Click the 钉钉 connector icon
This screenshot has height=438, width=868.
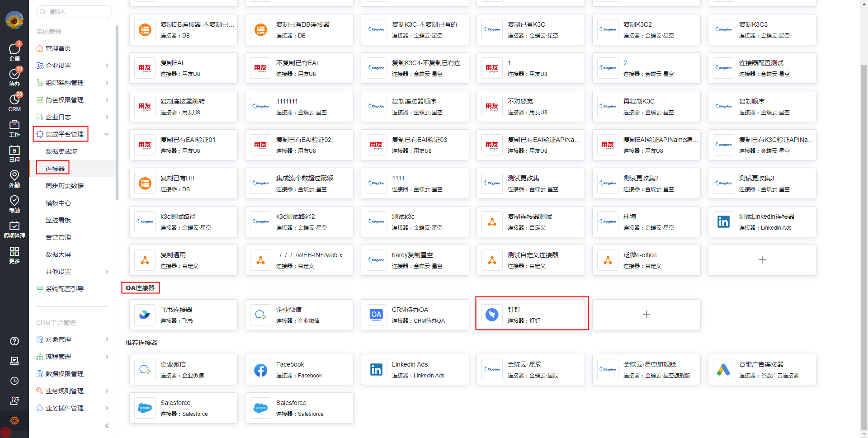[492, 315]
